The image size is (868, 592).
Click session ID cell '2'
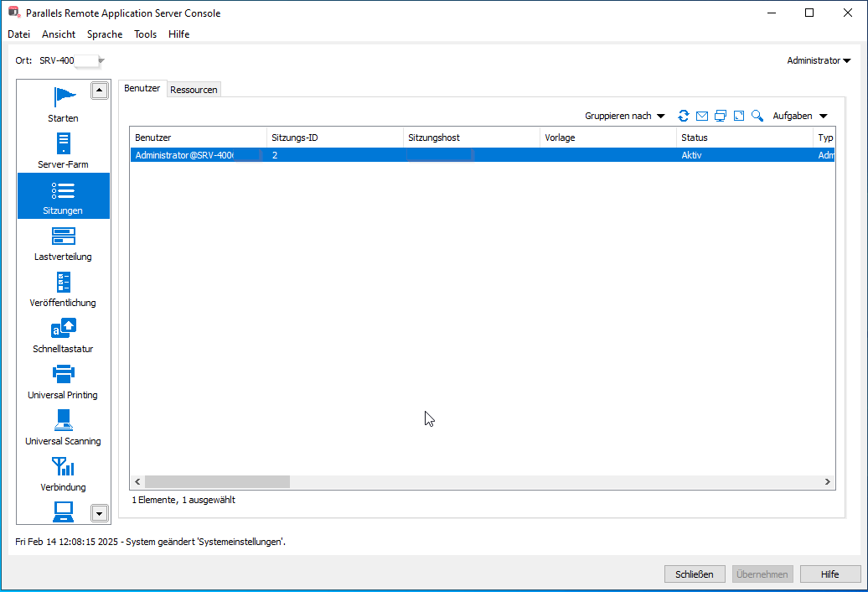(275, 155)
